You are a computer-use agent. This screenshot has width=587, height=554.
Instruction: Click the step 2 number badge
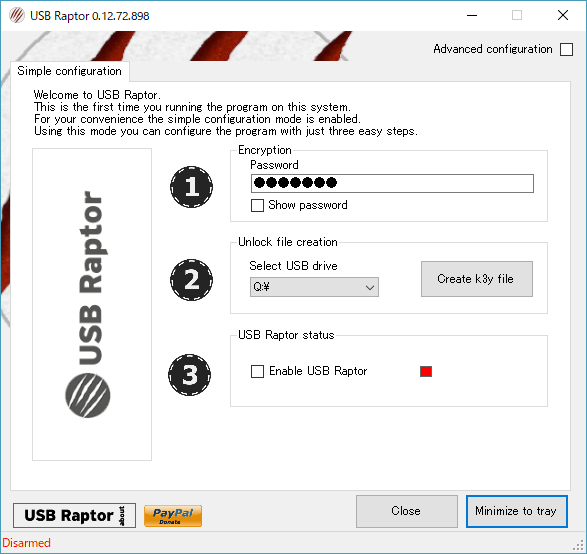(x=191, y=280)
